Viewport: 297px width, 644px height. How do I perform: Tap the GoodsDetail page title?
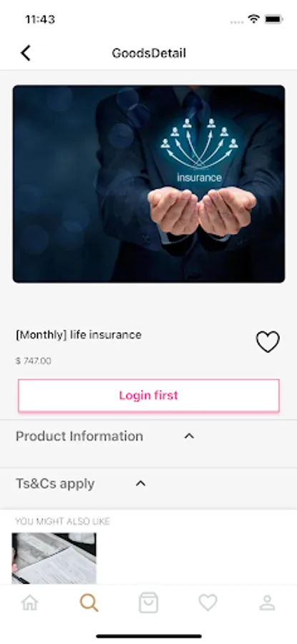tap(149, 53)
